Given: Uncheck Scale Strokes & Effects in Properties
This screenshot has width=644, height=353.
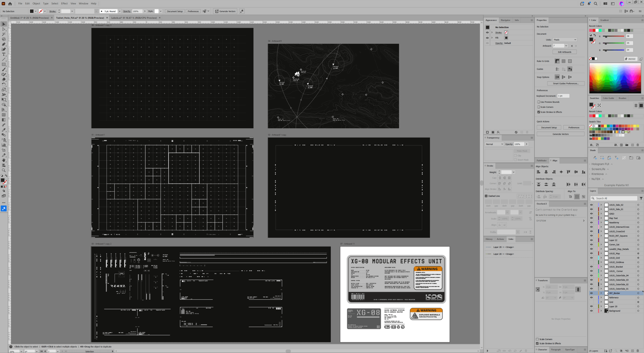Looking at the screenshot, I should 539,112.
